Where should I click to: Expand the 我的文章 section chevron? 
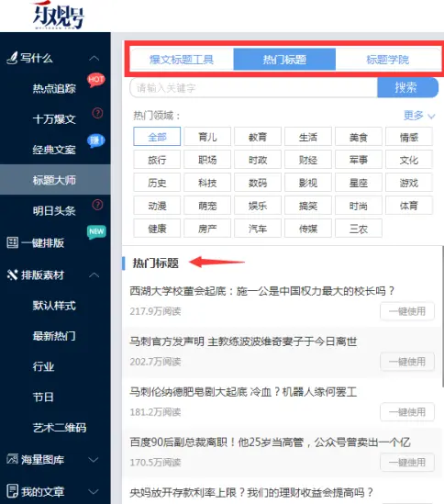tap(94, 491)
